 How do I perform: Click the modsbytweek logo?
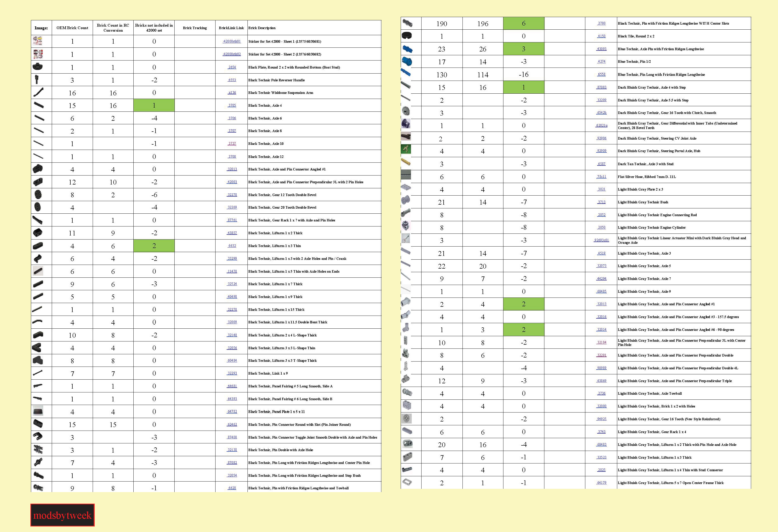click(62, 515)
